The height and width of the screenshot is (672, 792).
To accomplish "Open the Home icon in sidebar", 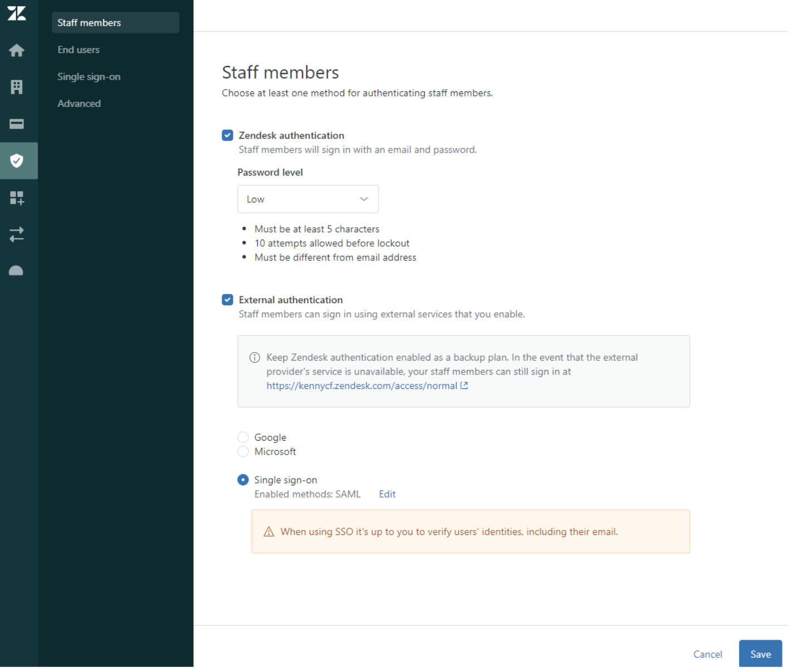I will pyautogui.click(x=17, y=50).
